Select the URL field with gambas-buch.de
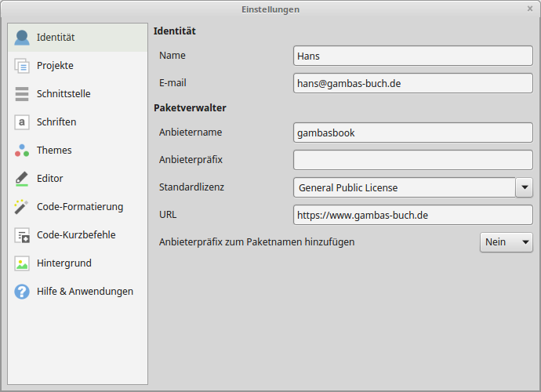 coord(412,215)
